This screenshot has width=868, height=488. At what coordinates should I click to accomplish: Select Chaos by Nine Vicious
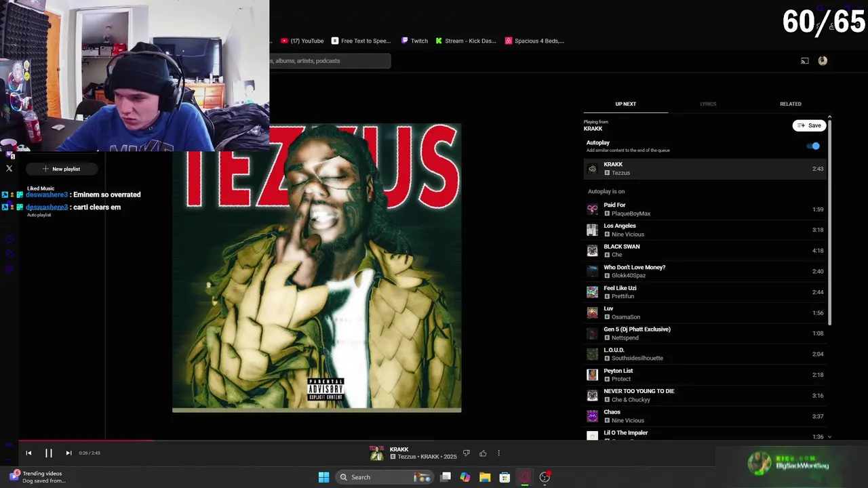[705, 416]
